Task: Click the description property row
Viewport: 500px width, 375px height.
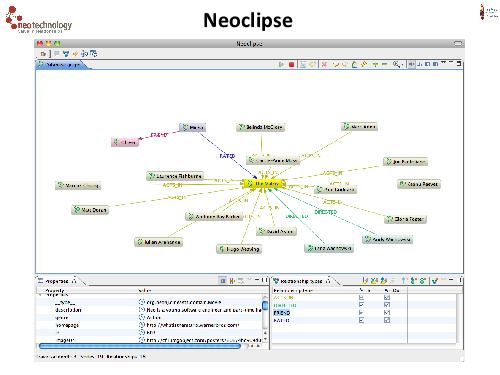Action: (149, 310)
